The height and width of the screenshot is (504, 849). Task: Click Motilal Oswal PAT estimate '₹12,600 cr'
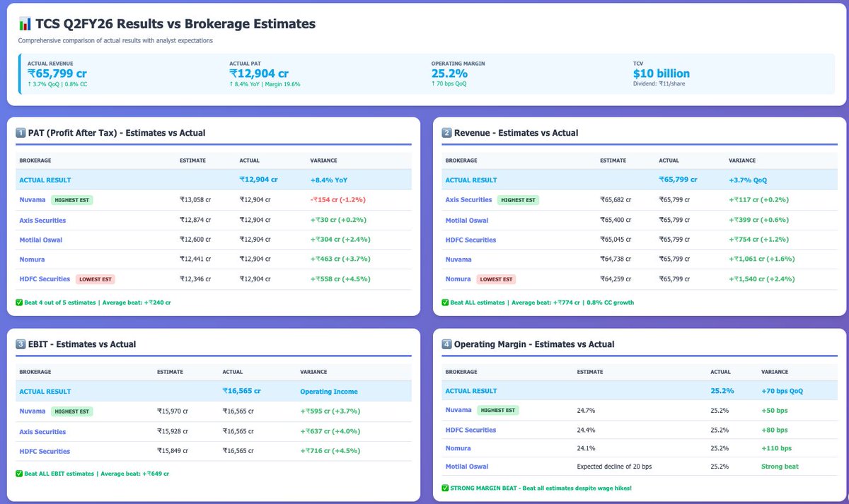click(195, 240)
